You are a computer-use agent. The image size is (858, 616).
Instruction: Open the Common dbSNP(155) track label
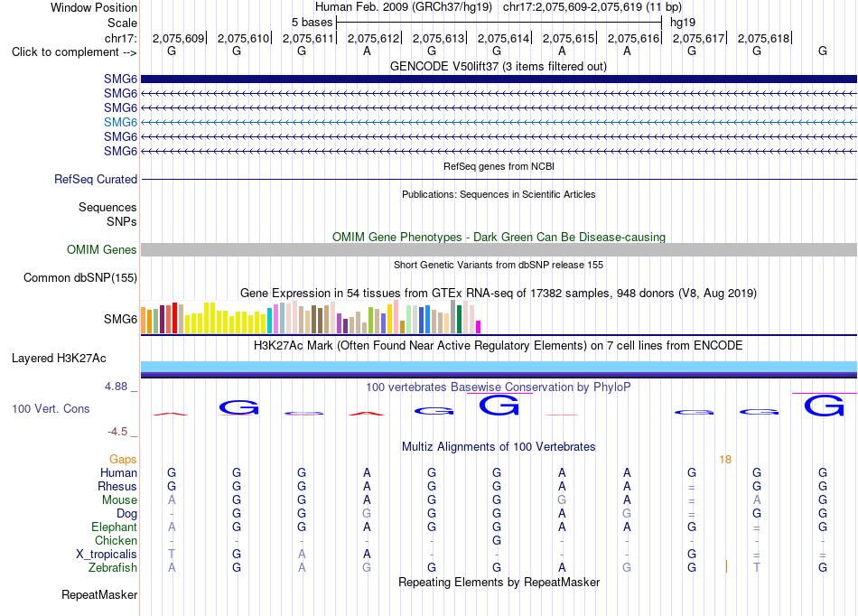(79, 277)
